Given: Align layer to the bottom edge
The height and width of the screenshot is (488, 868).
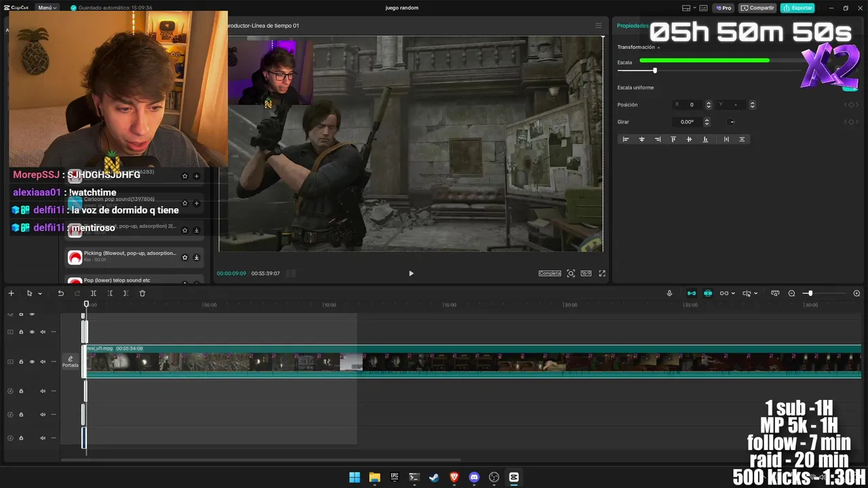Looking at the screenshot, I should [705, 139].
